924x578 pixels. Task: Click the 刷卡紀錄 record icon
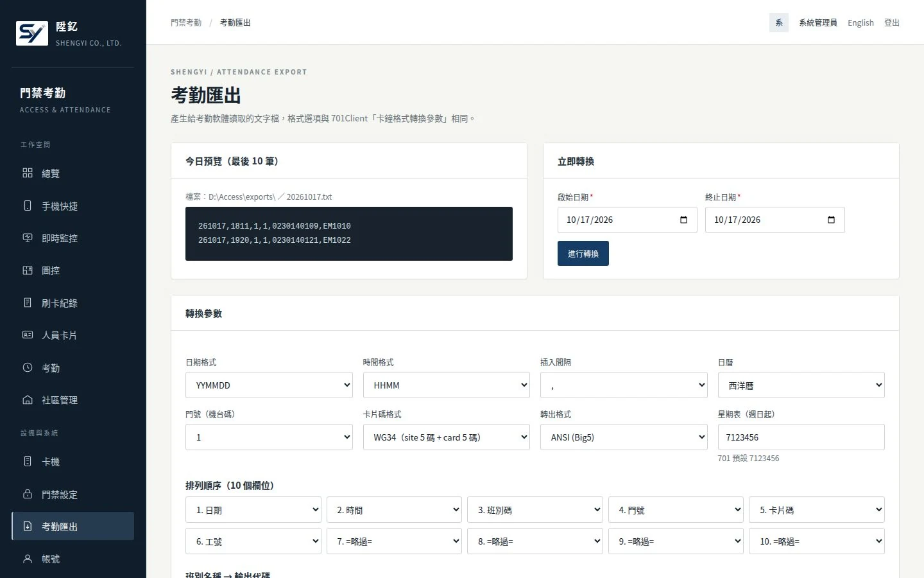pyautogui.click(x=28, y=302)
